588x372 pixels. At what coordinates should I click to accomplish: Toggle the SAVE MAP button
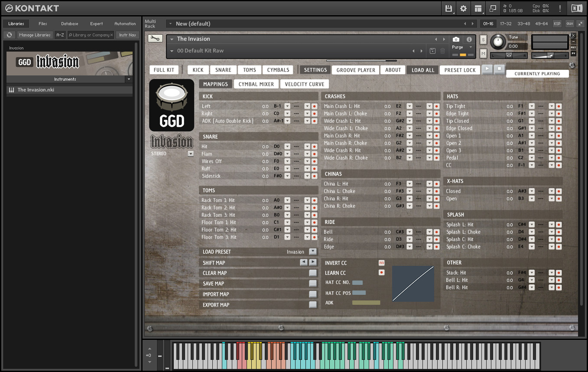[312, 283]
